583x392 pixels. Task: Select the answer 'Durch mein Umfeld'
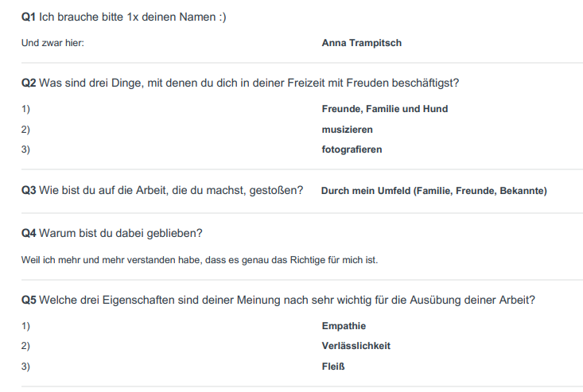[434, 191]
